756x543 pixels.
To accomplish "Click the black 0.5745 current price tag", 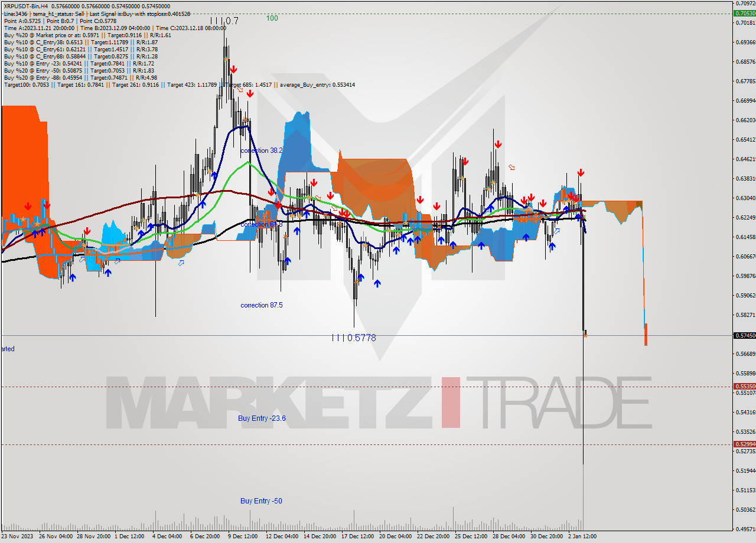I will pyautogui.click(x=745, y=335).
